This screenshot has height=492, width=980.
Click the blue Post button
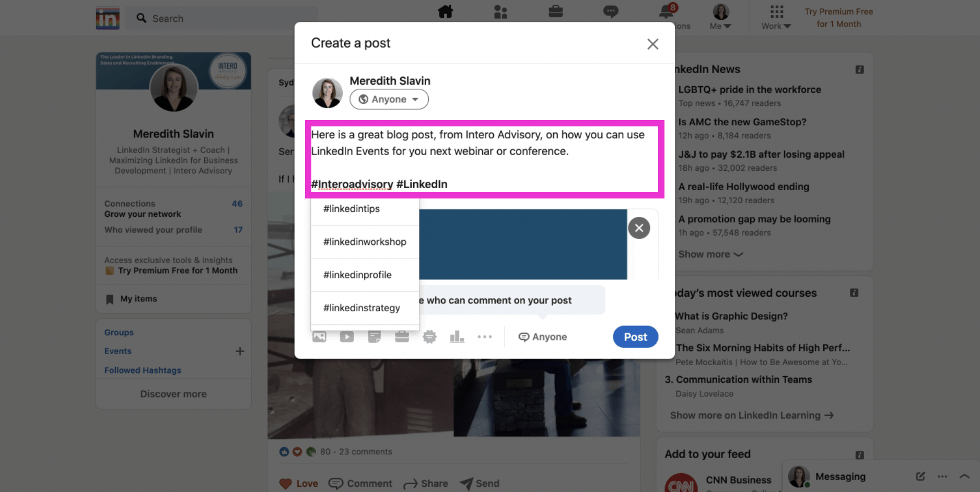pyautogui.click(x=635, y=337)
